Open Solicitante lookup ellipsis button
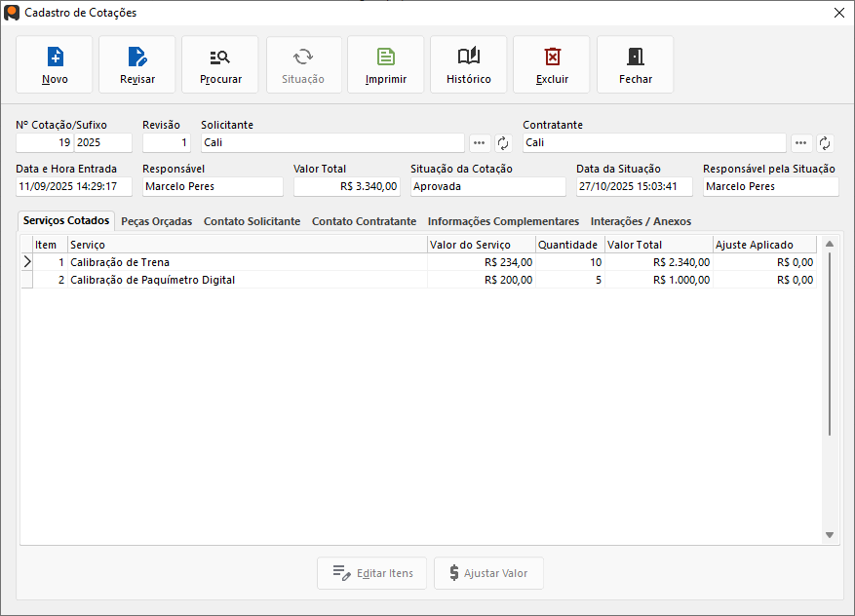The image size is (855, 616). pos(480,143)
